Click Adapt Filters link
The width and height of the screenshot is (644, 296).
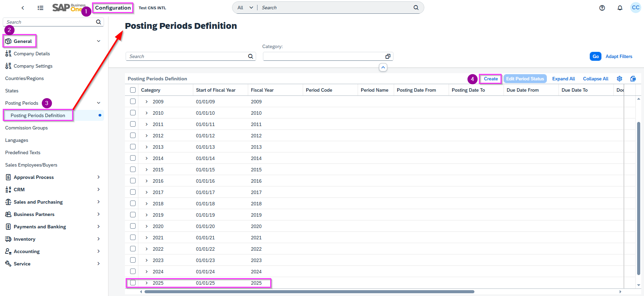click(619, 56)
